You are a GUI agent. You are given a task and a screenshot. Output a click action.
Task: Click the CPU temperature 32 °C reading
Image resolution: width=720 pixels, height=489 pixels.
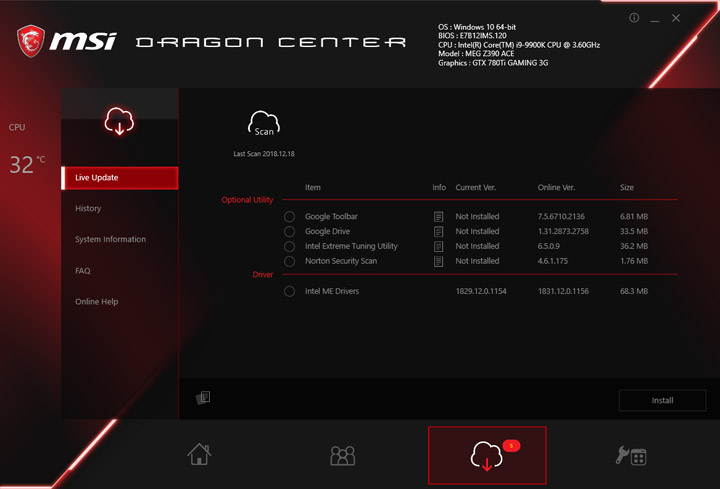click(x=27, y=164)
